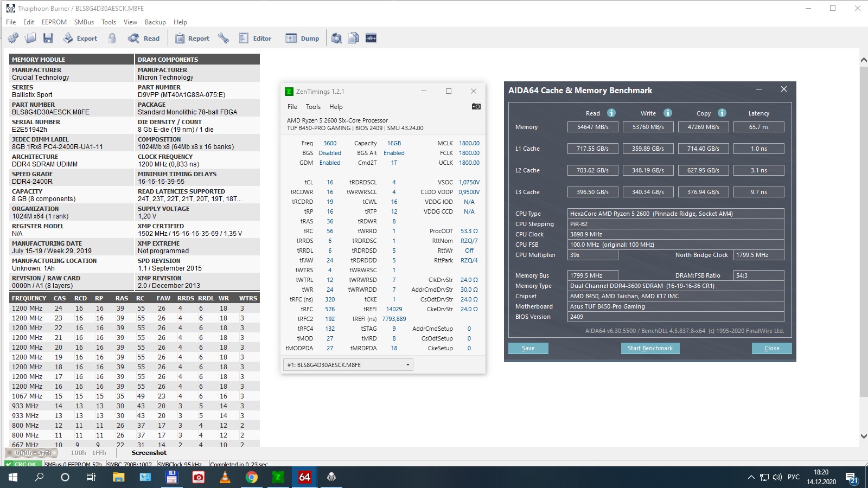
Task: Open Task View on taskbar
Action: [91, 477]
